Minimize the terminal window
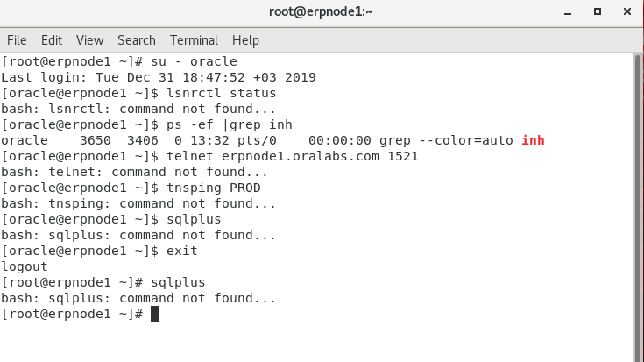This screenshot has height=362, width=644. 573,13
